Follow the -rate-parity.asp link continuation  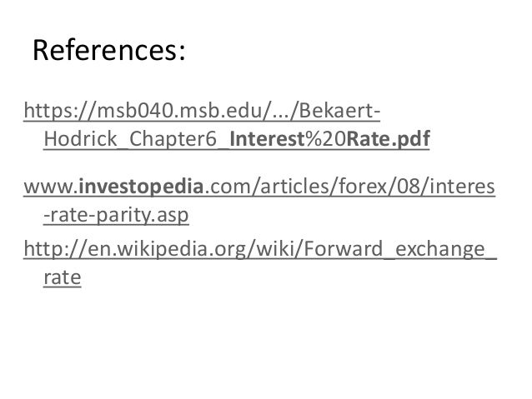(116, 215)
